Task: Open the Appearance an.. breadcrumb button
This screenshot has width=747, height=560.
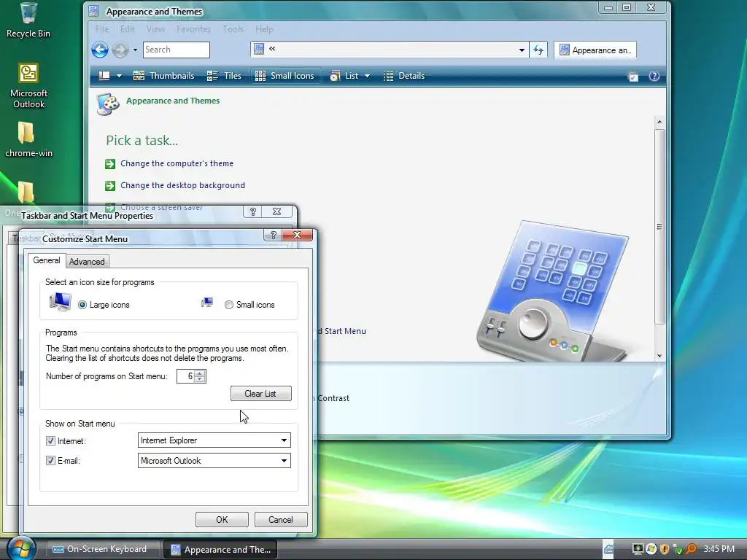Action: 595,50
